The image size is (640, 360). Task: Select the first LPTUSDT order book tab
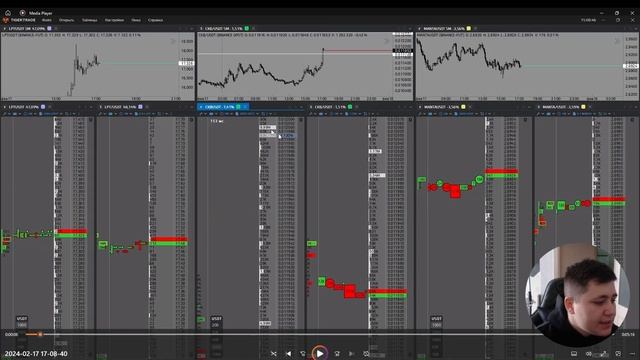click(24, 107)
